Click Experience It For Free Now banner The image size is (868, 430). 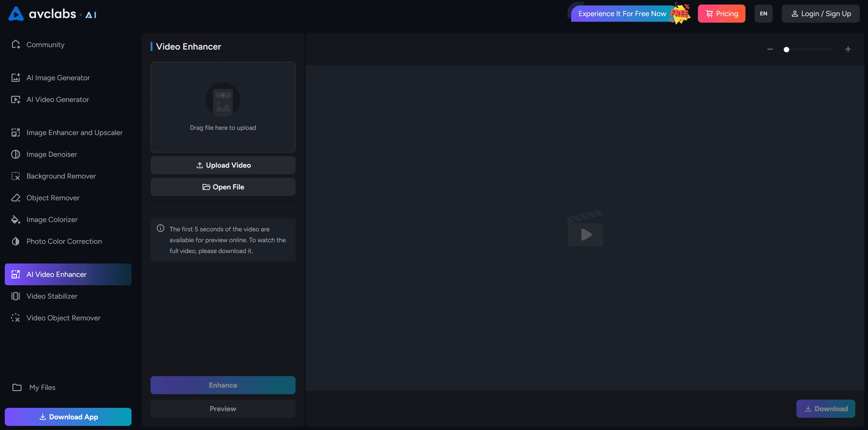[622, 14]
